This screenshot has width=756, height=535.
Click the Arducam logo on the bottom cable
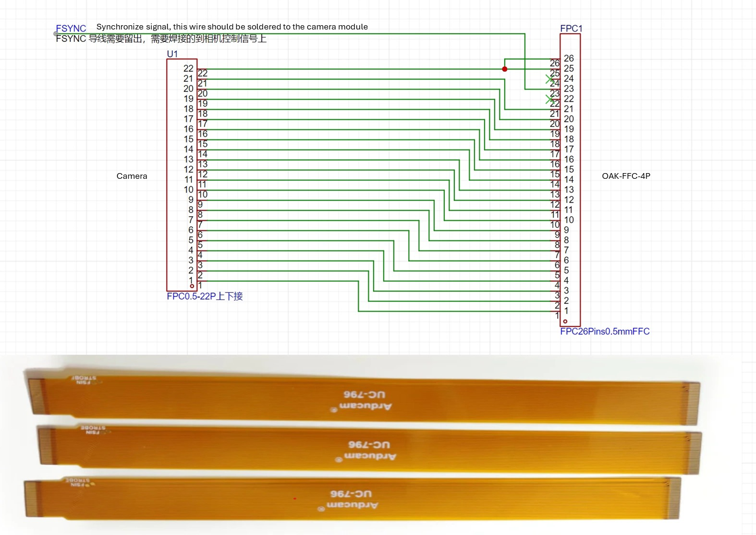point(352,505)
